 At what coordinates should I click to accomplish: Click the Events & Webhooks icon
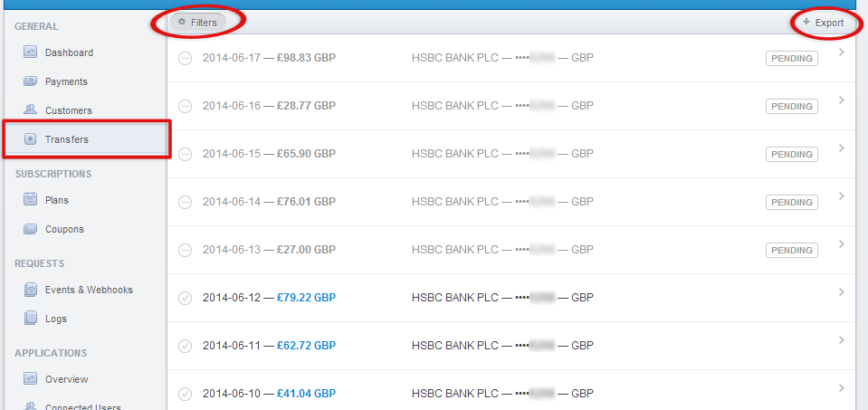pos(30,290)
